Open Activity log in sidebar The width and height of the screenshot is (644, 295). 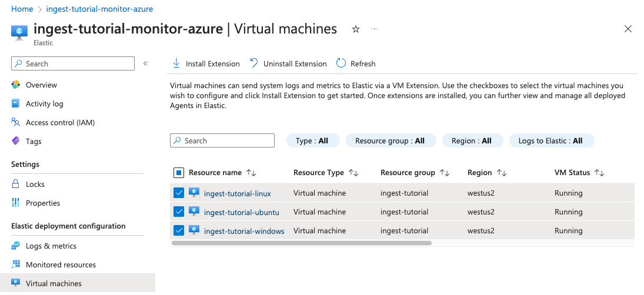44,104
